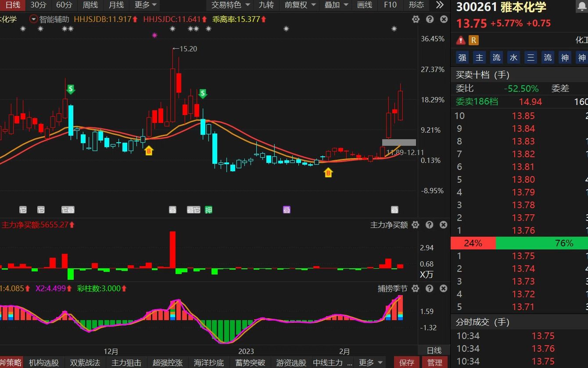
Task: Click the green 76% sell ratio bar
Action: pos(541,243)
